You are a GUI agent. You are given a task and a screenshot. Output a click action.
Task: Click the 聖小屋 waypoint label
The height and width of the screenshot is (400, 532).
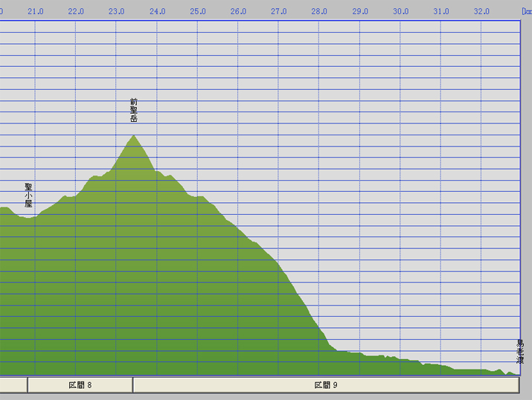pos(28,195)
